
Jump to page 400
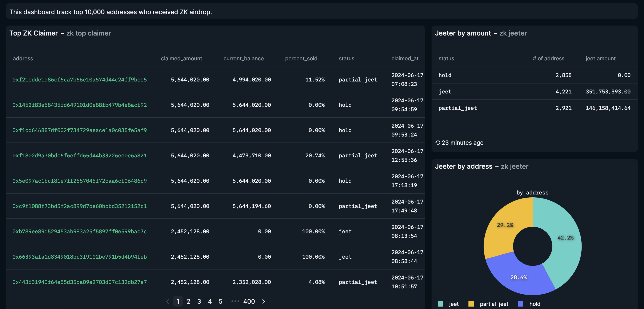[x=249, y=301]
